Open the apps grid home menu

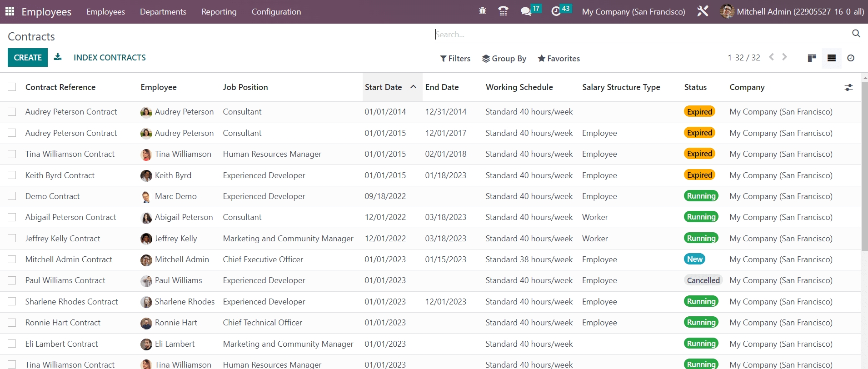click(x=10, y=11)
